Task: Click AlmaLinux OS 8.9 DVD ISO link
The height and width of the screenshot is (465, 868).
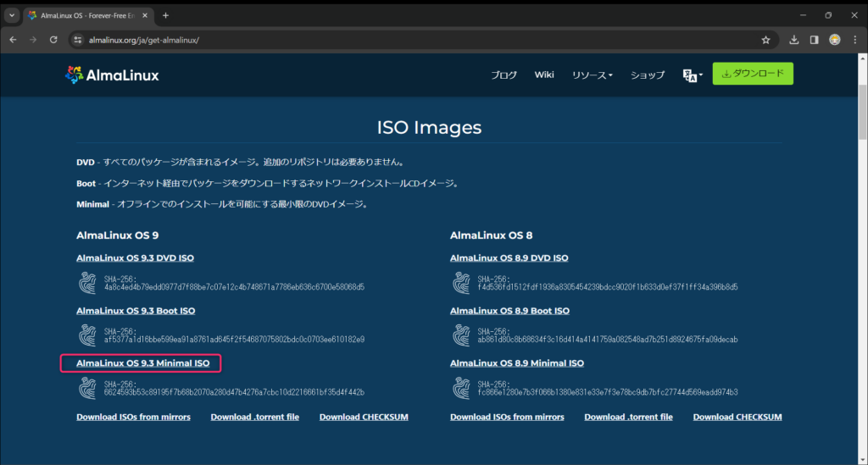Action: pyautogui.click(x=509, y=258)
